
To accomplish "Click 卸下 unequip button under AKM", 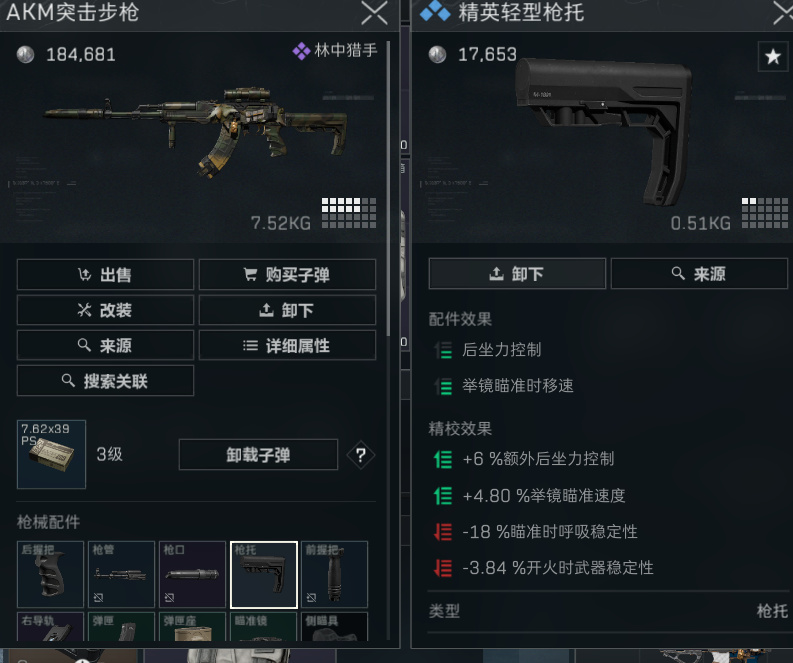I will pos(287,310).
